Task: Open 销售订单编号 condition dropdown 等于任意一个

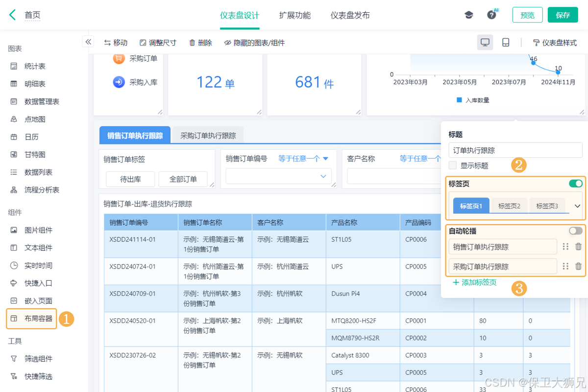Action: click(303, 158)
